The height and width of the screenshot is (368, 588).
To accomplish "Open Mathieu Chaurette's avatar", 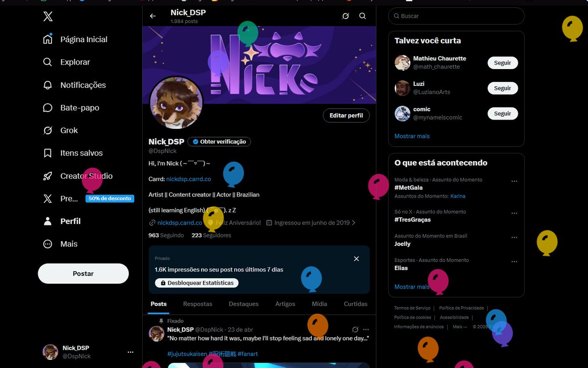I will click(402, 63).
